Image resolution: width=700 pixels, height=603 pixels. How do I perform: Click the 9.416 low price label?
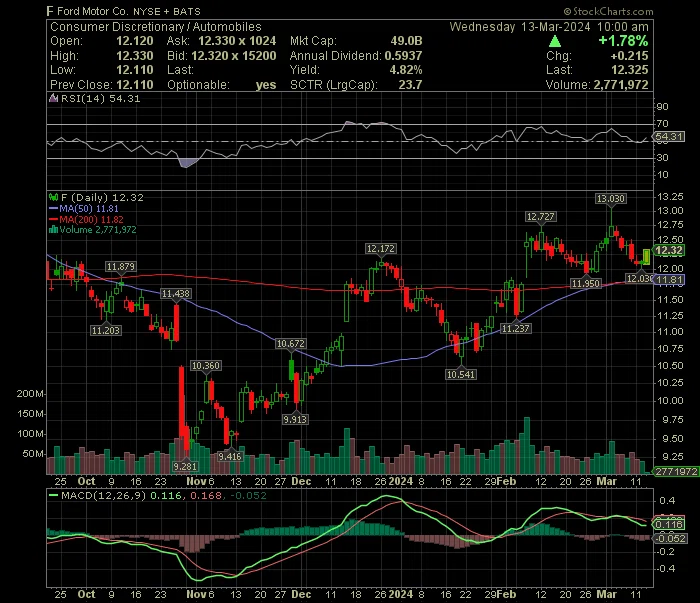click(230, 457)
